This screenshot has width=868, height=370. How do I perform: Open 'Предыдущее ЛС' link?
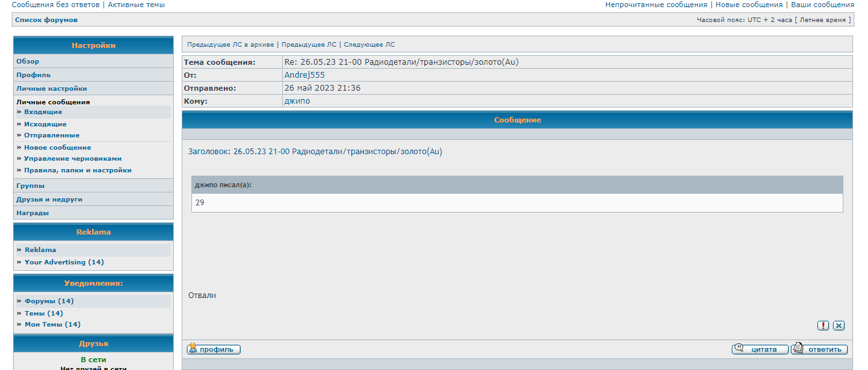(309, 45)
